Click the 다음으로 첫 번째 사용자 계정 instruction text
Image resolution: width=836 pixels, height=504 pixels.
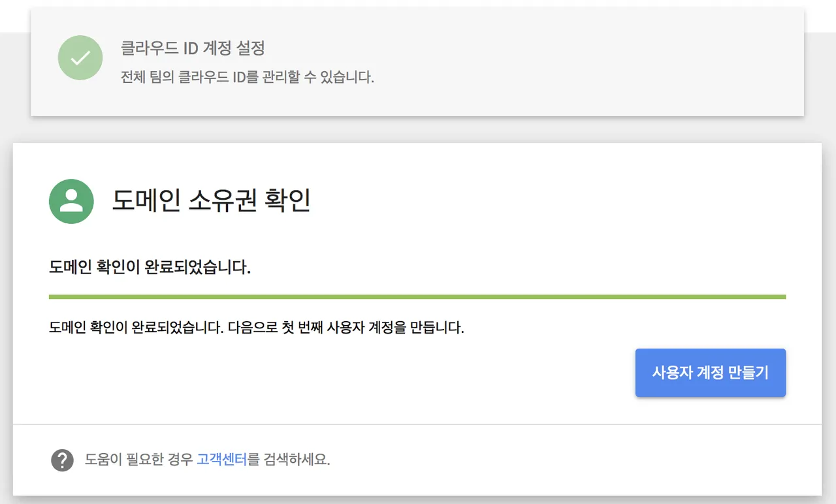click(257, 328)
